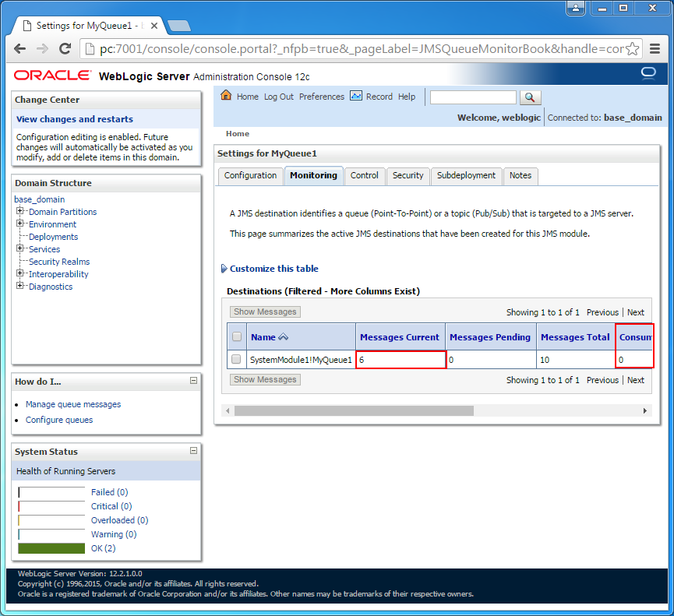Open the Help link
The width and height of the screenshot is (674, 616).
pyautogui.click(x=407, y=97)
